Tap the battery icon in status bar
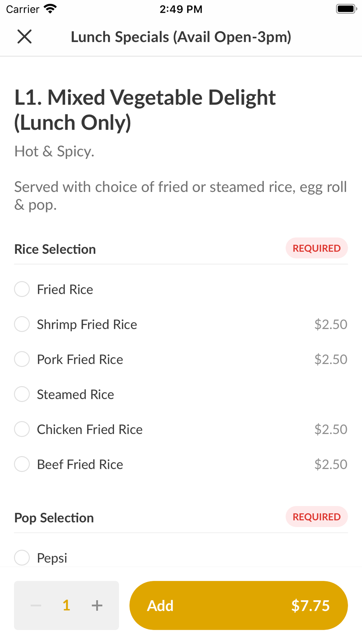This screenshot has height=644, width=362. 346,9
